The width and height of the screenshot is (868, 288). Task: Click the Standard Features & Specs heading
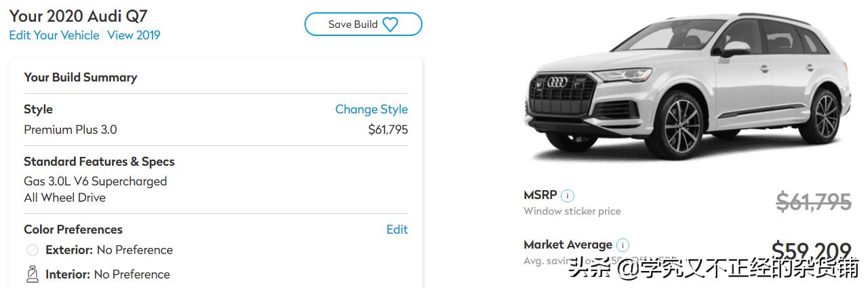pyautogui.click(x=99, y=162)
